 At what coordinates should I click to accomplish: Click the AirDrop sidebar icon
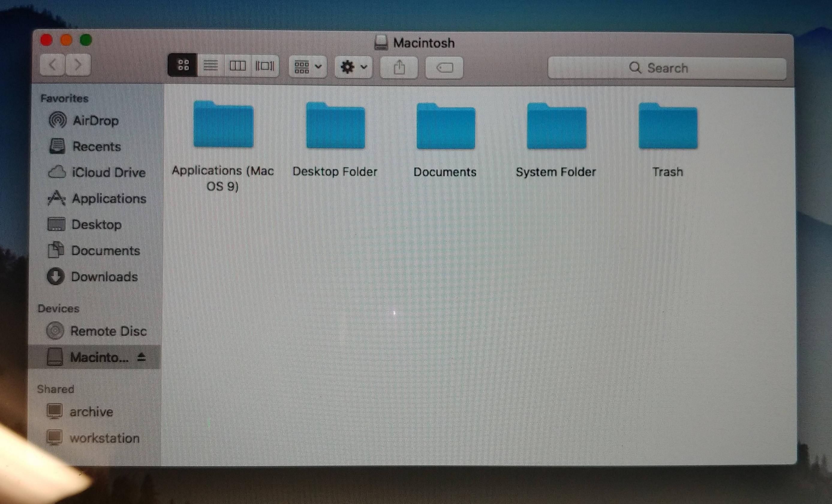coord(58,120)
